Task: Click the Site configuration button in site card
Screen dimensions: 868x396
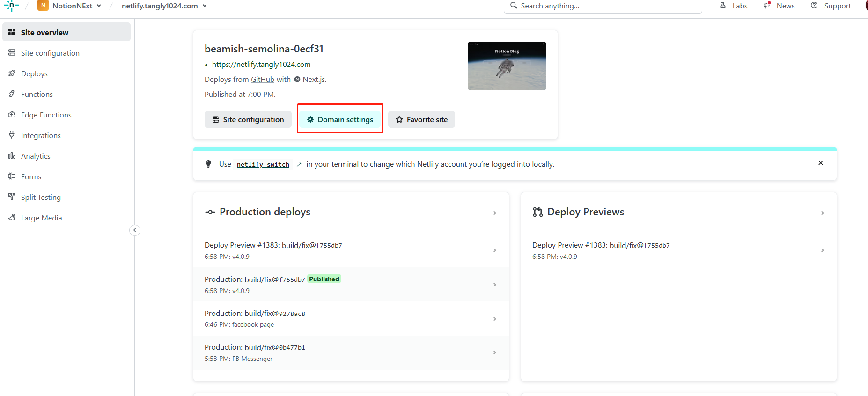Action: point(248,119)
